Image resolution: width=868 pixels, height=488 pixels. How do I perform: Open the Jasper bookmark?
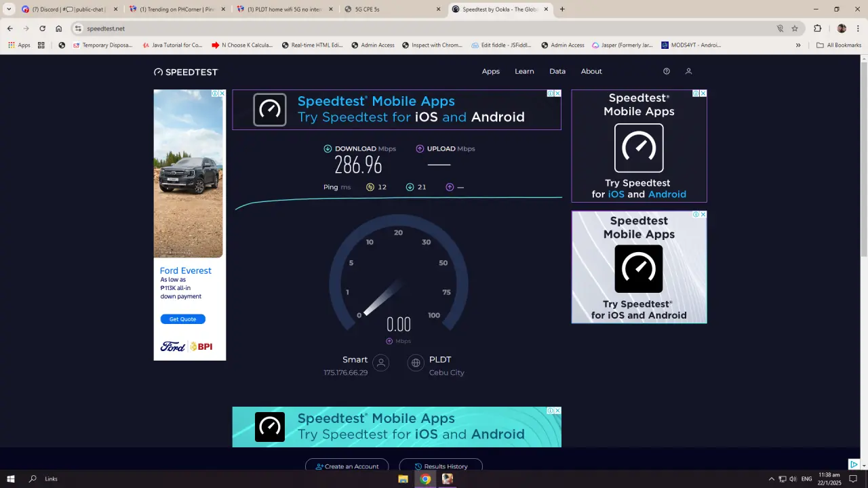[x=622, y=45]
